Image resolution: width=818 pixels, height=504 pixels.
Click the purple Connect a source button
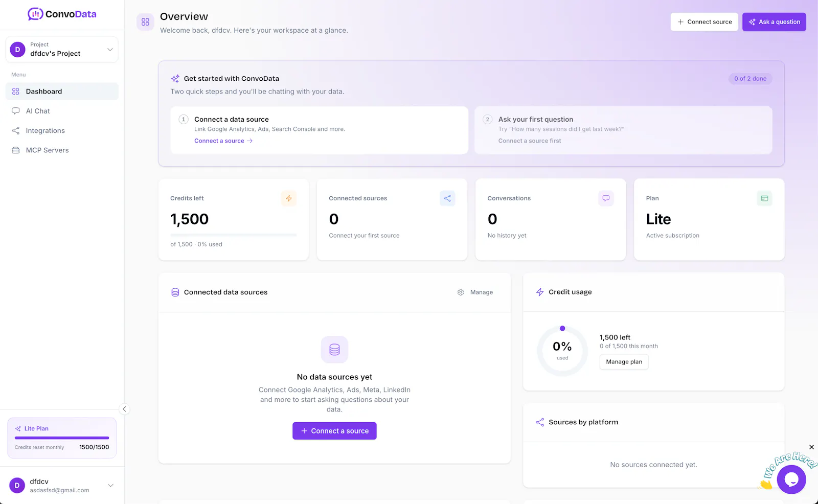tap(334, 431)
